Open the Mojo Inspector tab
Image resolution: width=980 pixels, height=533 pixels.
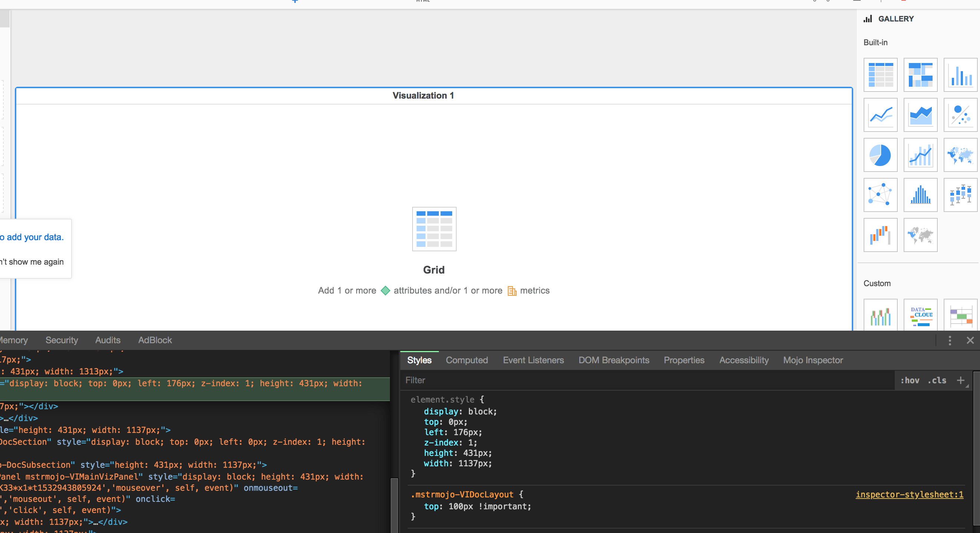pos(812,360)
